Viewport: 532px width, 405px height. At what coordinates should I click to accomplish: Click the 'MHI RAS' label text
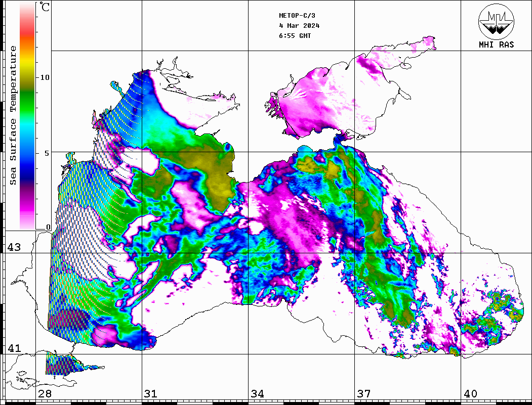coord(497,44)
